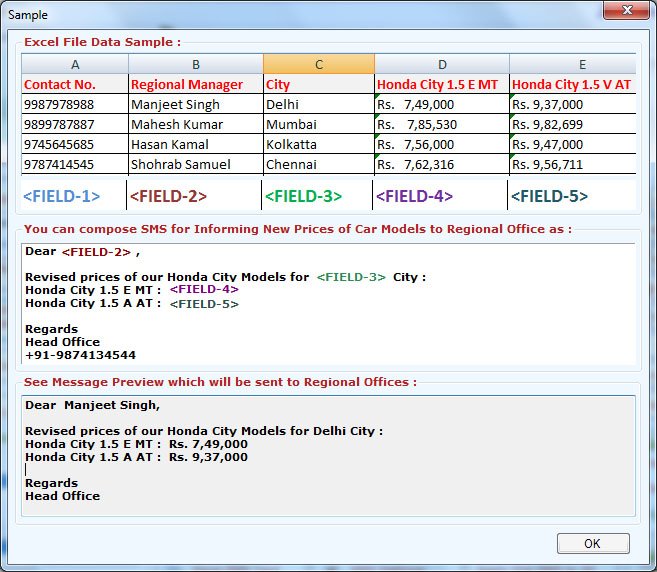Viewport: 657px width, 572px height.
Task: Click 'Rs. 9,37,000' in message preview
Action: [x=208, y=457]
